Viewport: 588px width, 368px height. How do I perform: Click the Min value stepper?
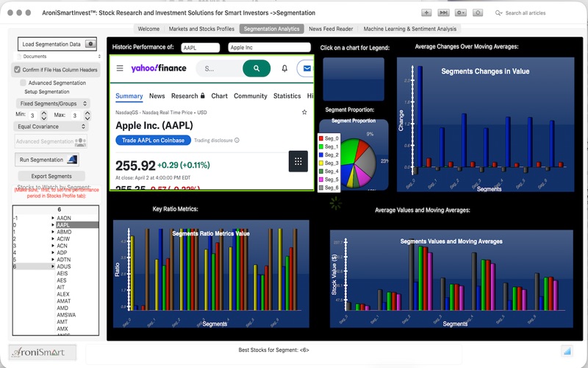pyautogui.click(x=44, y=116)
